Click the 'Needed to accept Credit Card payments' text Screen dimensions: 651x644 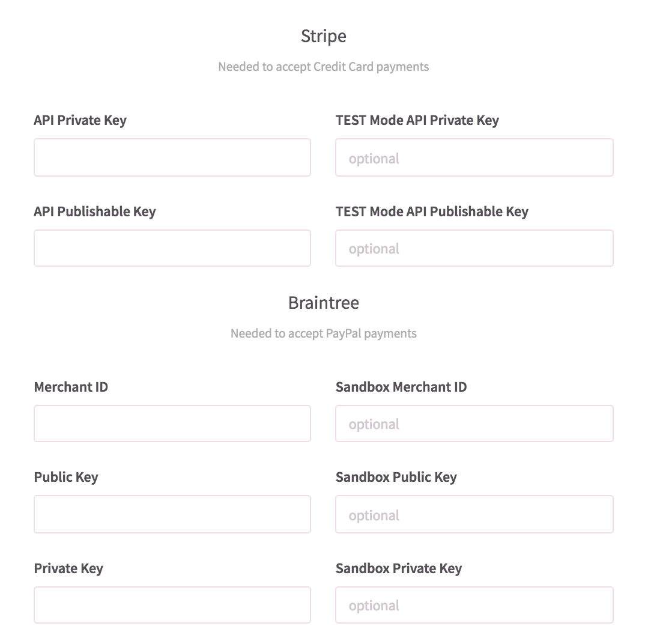click(324, 67)
